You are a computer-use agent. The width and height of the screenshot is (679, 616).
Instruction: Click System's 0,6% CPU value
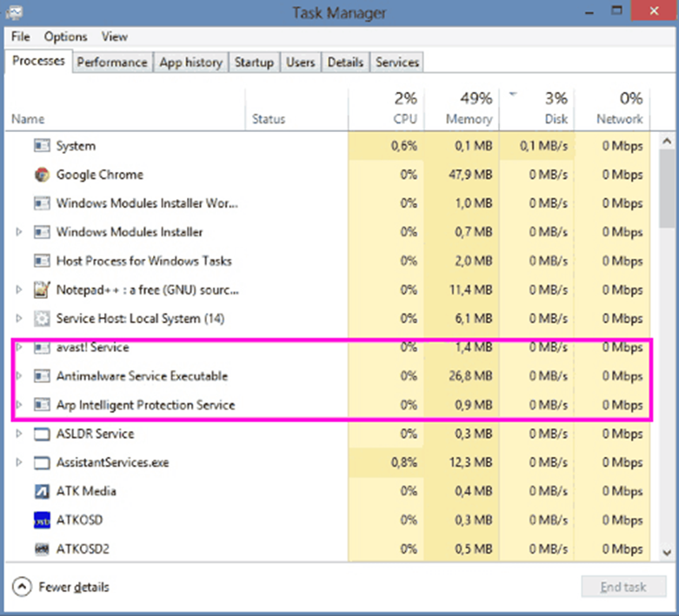click(404, 146)
